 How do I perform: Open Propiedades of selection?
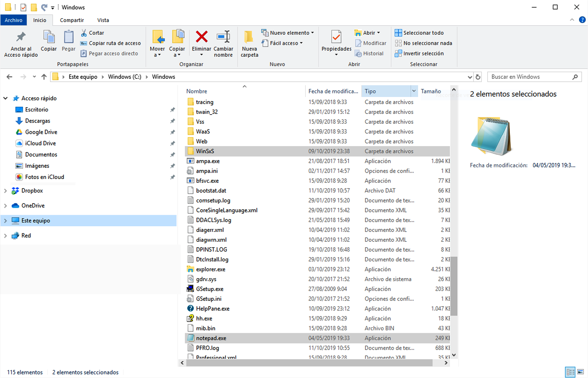pos(336,44)
